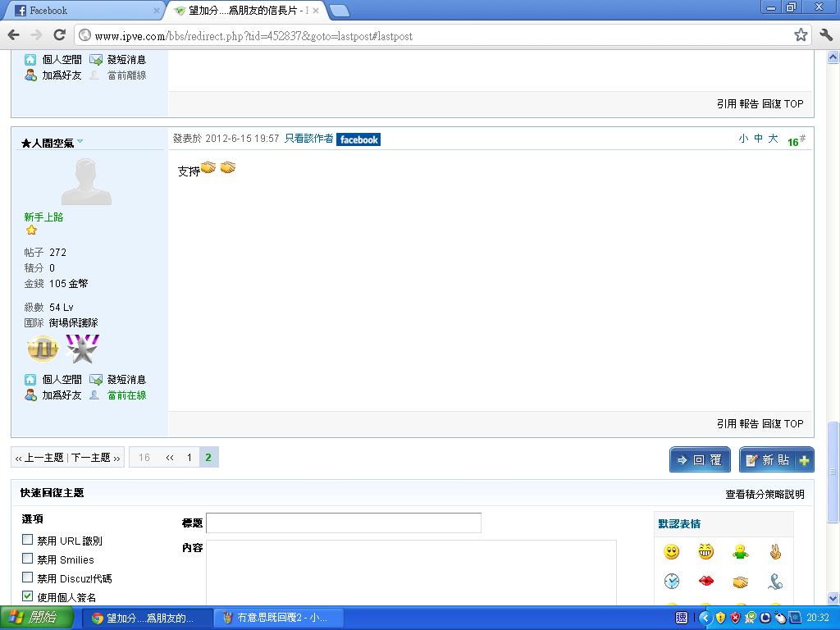840x630 pixels.
Task: Show only this author's posts (只看該作者)
Action: coord(308,139)
